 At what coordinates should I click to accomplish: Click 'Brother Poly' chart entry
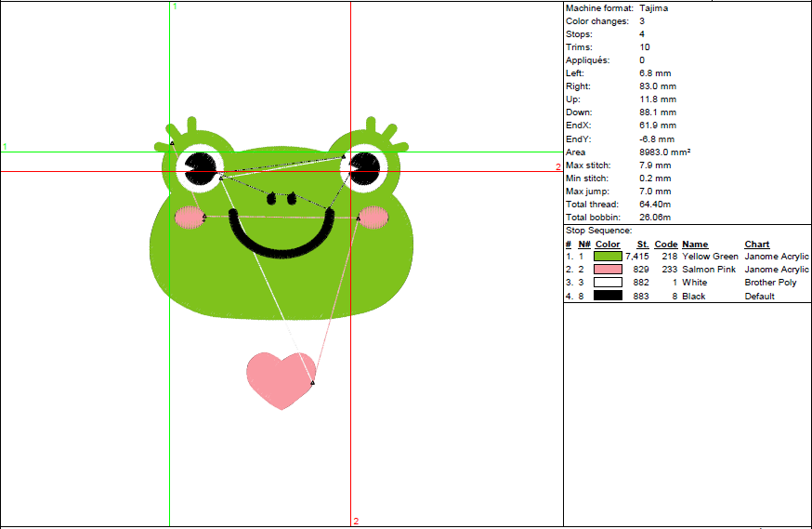point(770,283)
